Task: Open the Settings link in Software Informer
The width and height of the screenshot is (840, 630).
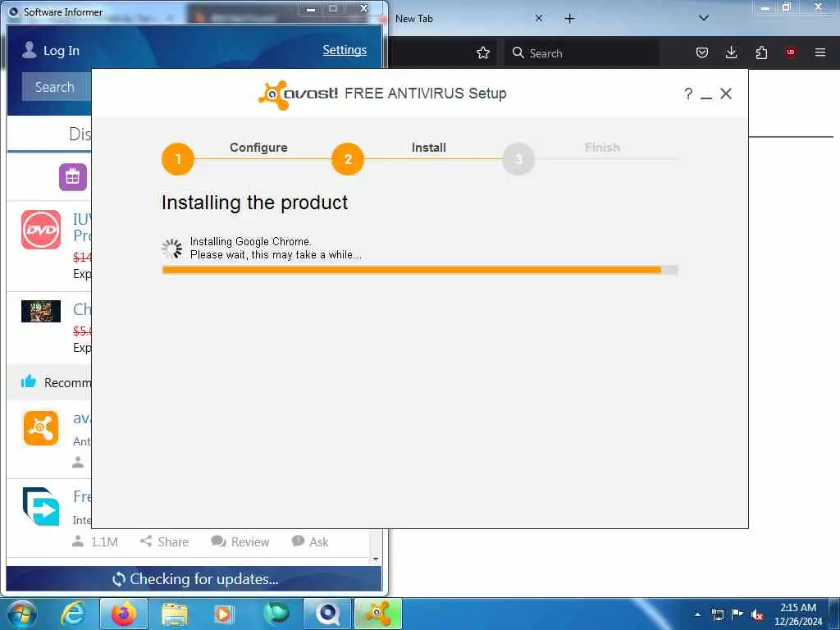Action: point(345,50)
